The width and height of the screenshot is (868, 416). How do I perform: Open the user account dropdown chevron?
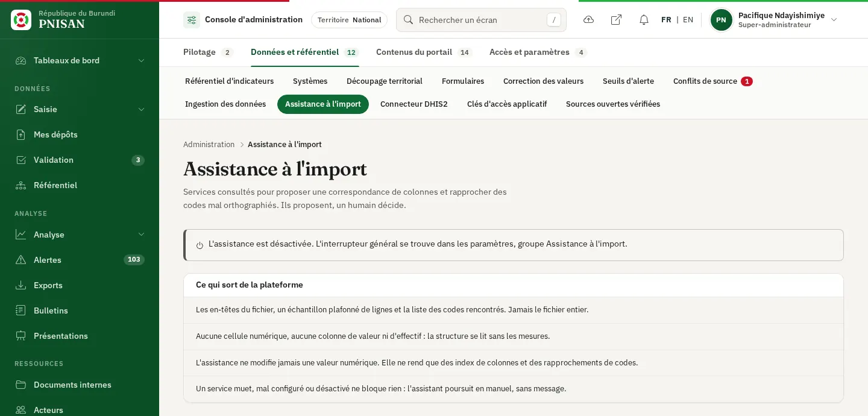click(834, 20)
